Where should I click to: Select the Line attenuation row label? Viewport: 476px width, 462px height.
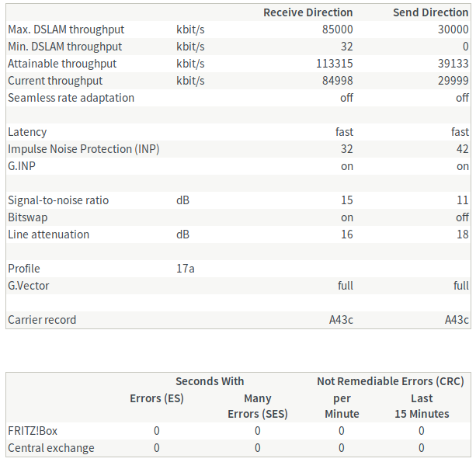pyautogui.click(x=48, y=234)
